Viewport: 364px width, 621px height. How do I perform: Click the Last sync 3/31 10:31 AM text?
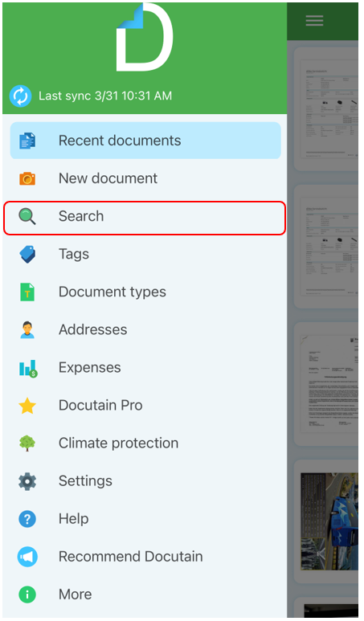click(x=105, y=96)
